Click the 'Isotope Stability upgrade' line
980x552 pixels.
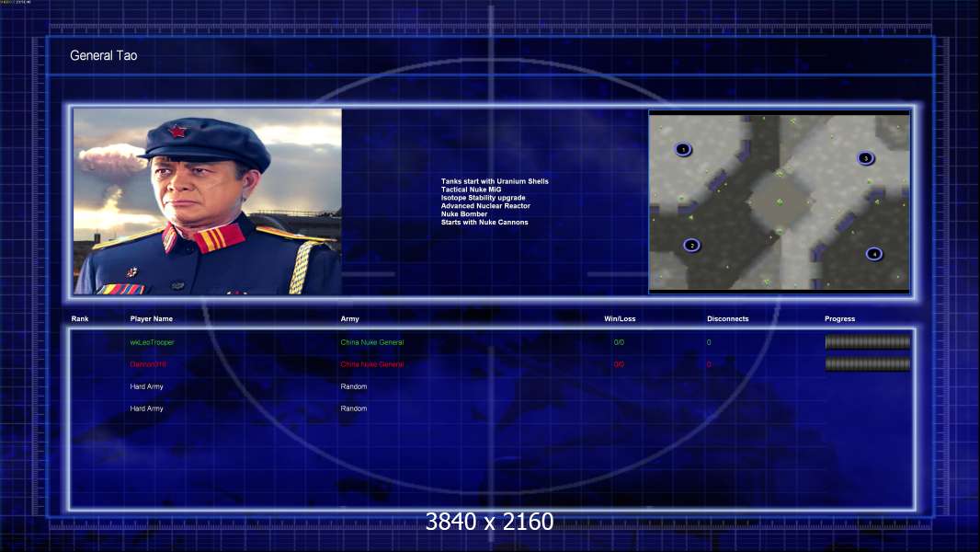(484, 198)
